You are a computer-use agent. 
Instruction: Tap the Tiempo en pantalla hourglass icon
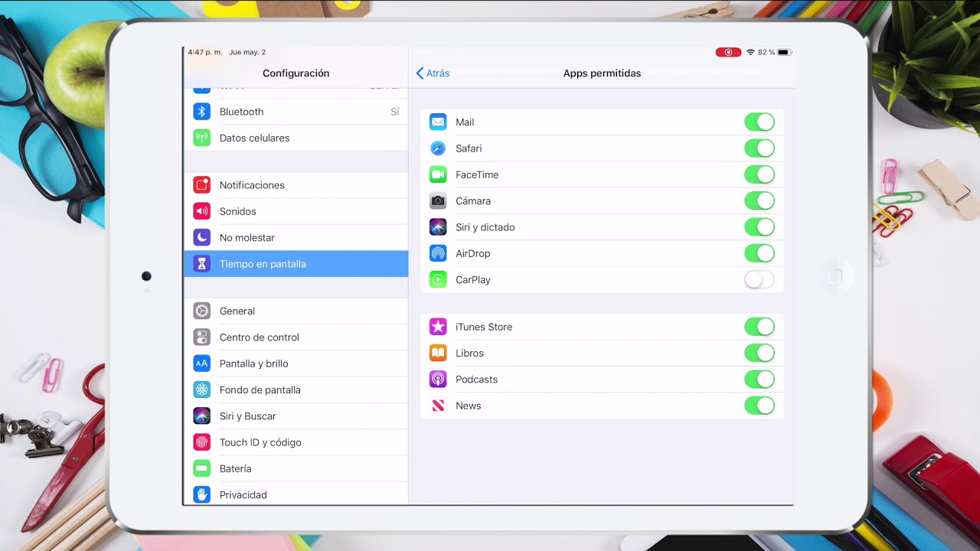click(x=201, y=264)
